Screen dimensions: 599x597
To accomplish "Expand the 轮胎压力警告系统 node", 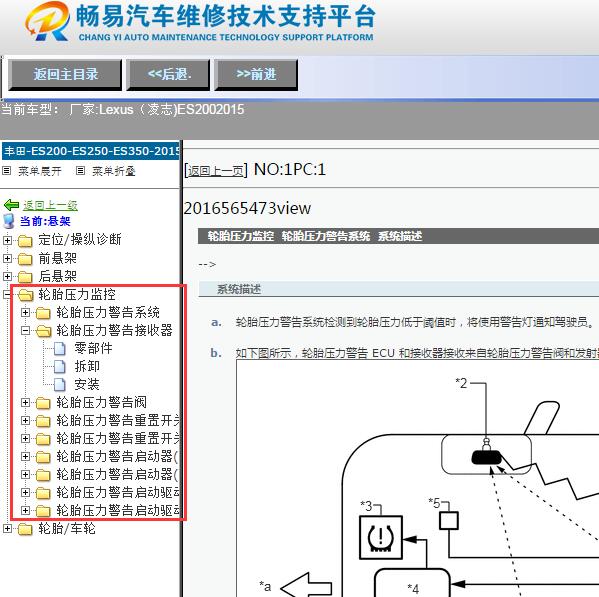I will 26,312.
